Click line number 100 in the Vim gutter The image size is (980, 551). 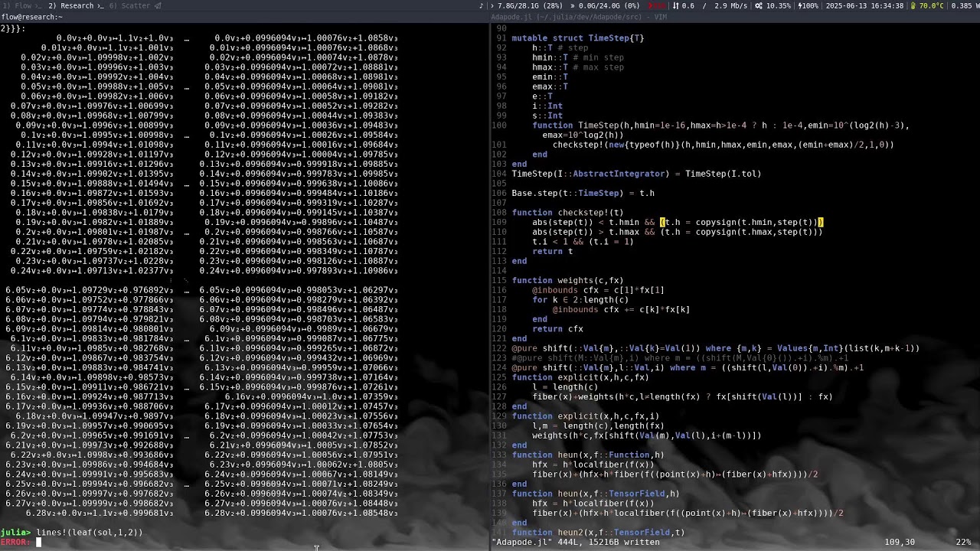[x=498, y=126]
